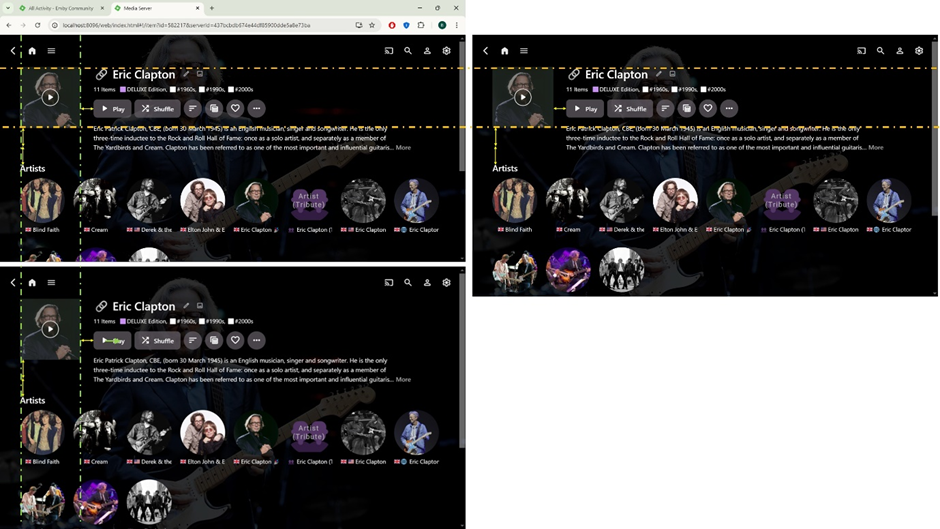This screenshot has height=529, width=940.
Task: Click the Shuffle button in the bottom-left screenshot
Action: tap(157, 340)
